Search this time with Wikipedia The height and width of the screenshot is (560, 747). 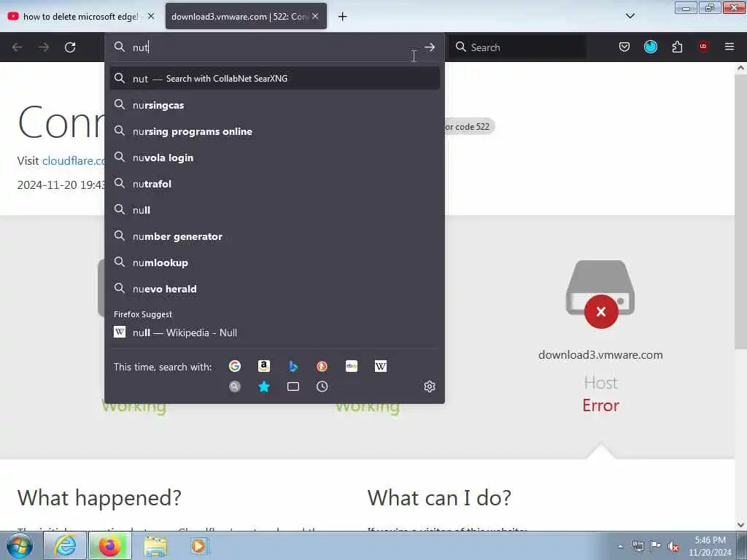click(x=381, y=366)
